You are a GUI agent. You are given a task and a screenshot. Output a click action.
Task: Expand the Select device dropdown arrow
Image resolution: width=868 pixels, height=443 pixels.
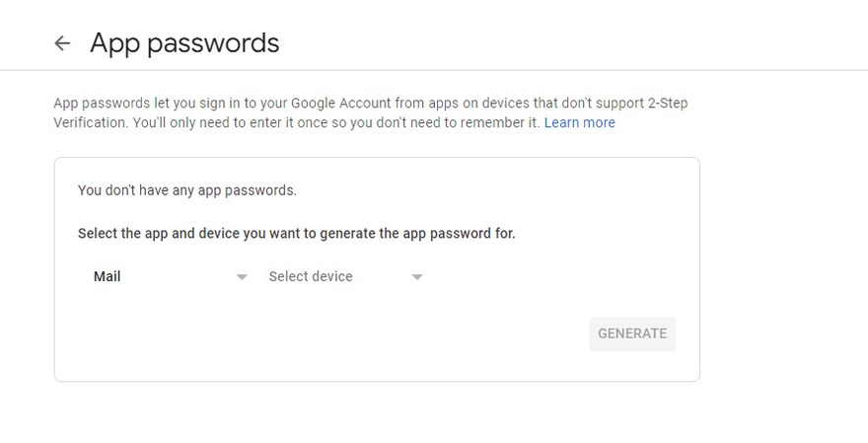click(416, 277)
